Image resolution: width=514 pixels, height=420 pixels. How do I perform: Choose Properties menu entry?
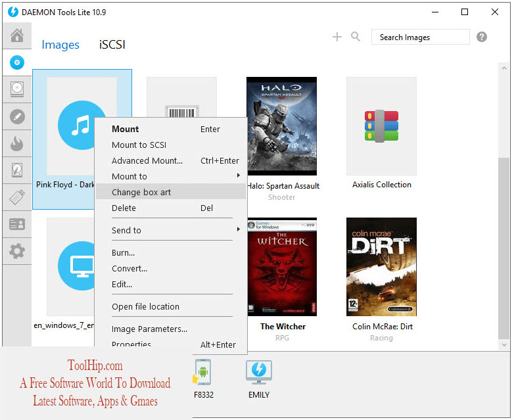coord(171,344)
